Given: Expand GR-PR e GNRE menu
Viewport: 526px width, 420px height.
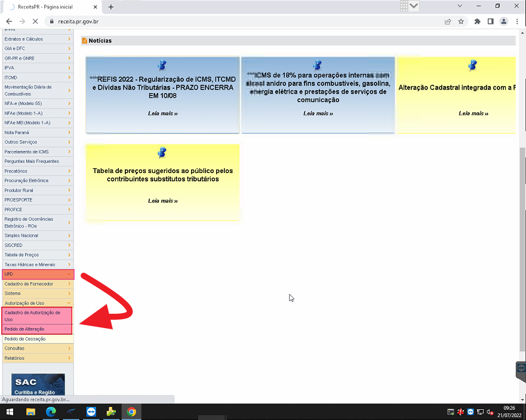Looking at the screenshot, I should point(38,58).
